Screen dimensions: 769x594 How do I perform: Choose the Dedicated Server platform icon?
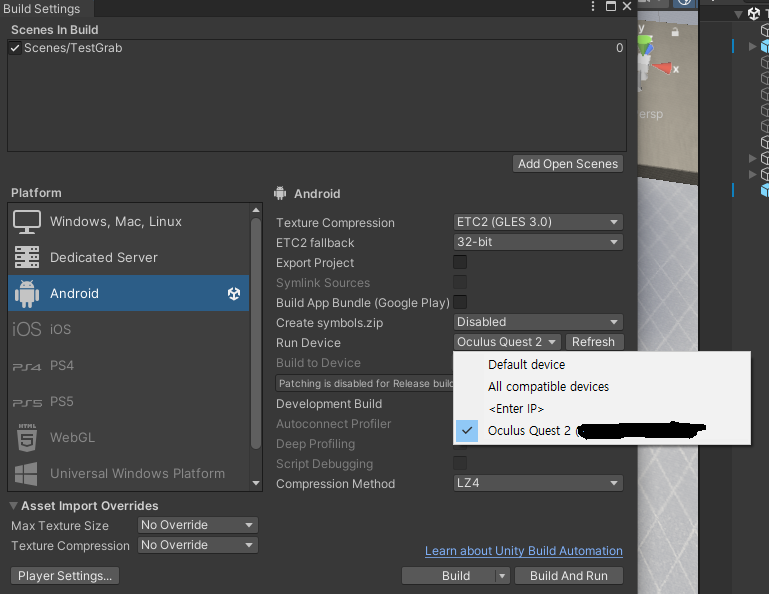tap(26, 257)
